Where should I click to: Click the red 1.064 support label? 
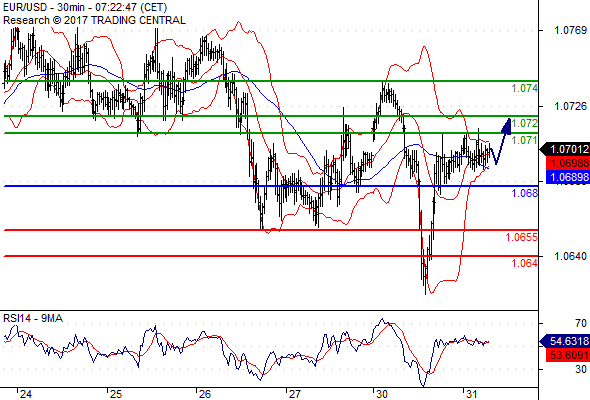(x=525, y=263)
